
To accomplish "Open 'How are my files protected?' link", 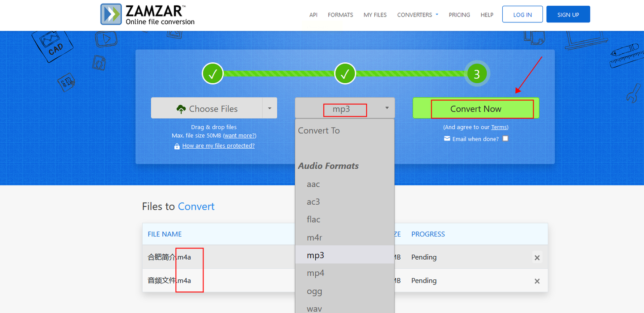I will 218,146.
